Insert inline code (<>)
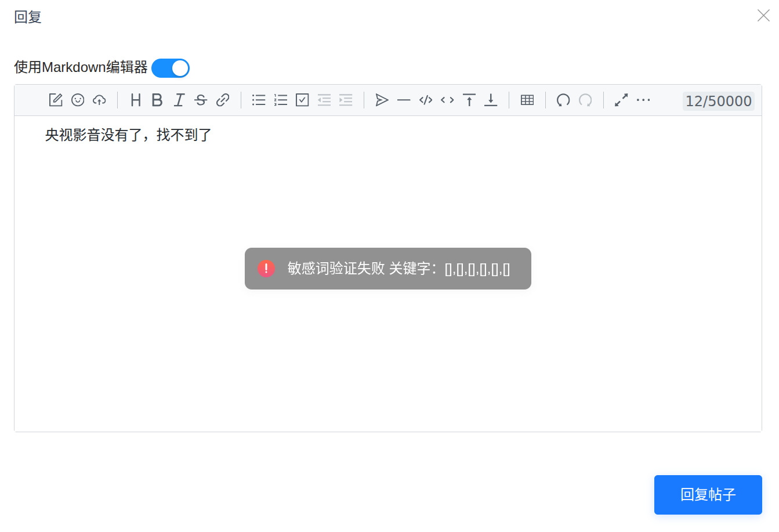779x532 pixels. (x=447, y=100)
